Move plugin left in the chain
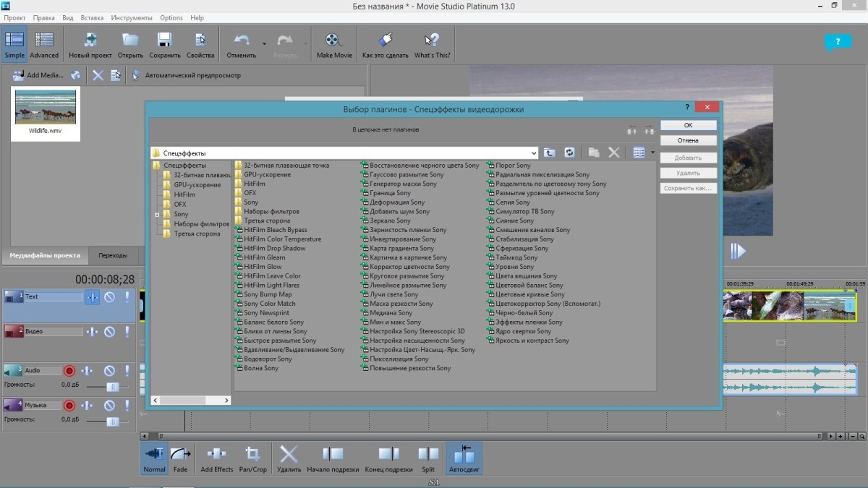This screenshot has width=868, height=488. coord(631,130)
